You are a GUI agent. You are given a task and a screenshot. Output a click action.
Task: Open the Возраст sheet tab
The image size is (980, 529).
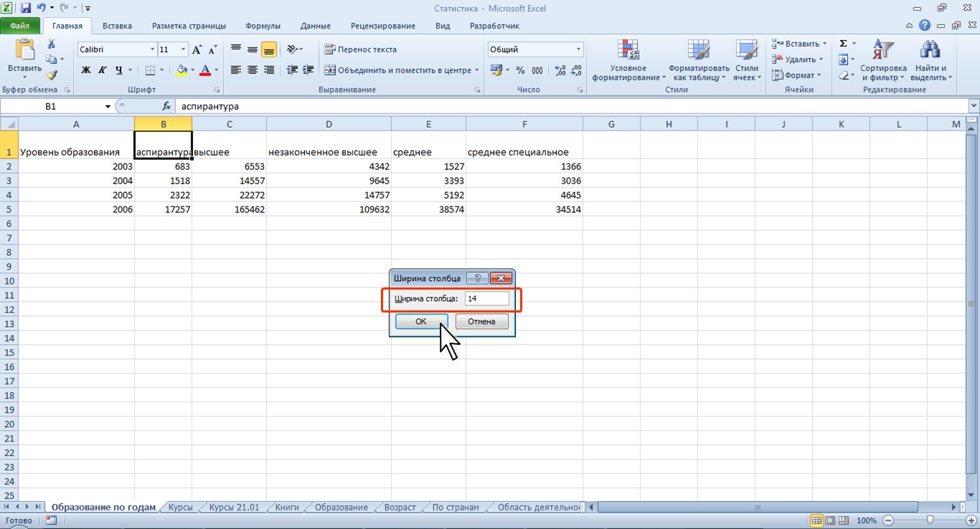coord(400,507)
